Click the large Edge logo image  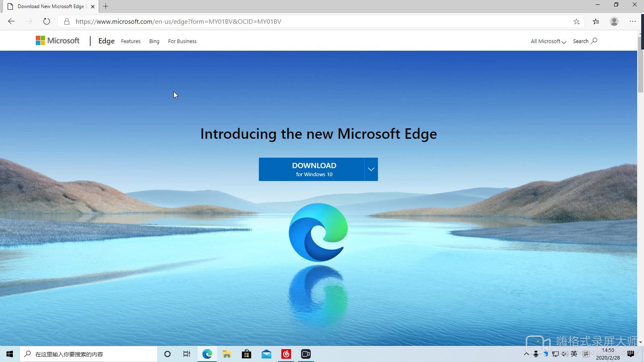[318, 232]
